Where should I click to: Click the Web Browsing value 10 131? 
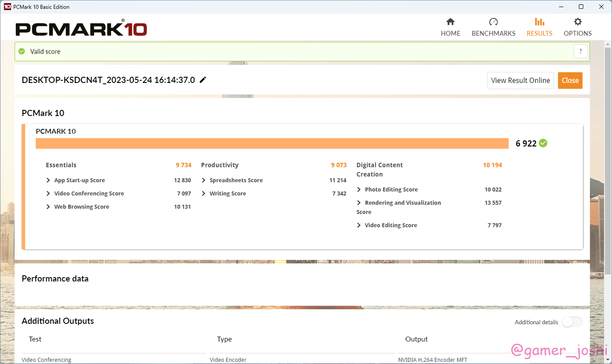click(182, 206)
